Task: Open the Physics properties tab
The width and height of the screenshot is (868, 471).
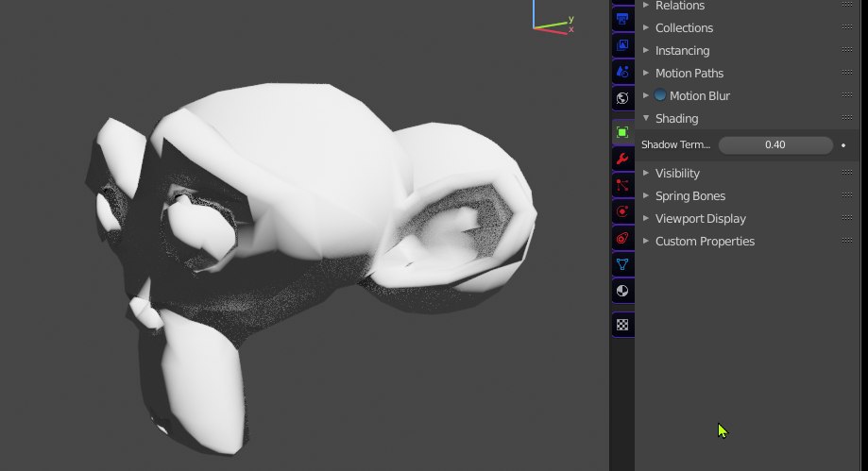Action: coord(622,212)
